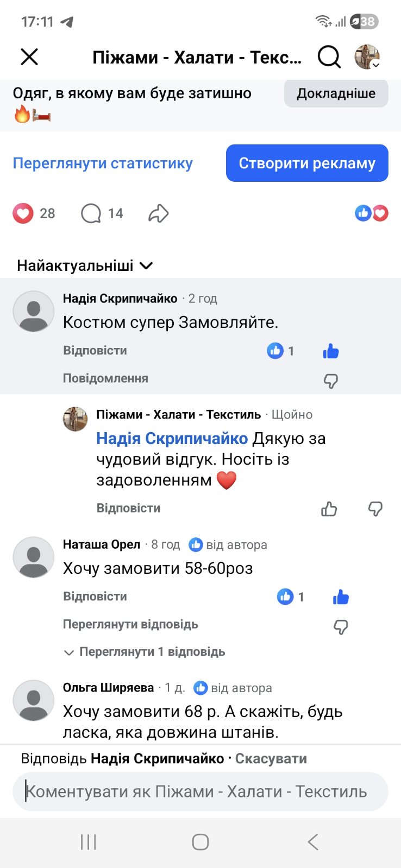Close the post view with X icon
401x868 pixels.
(x=29, y=56)
